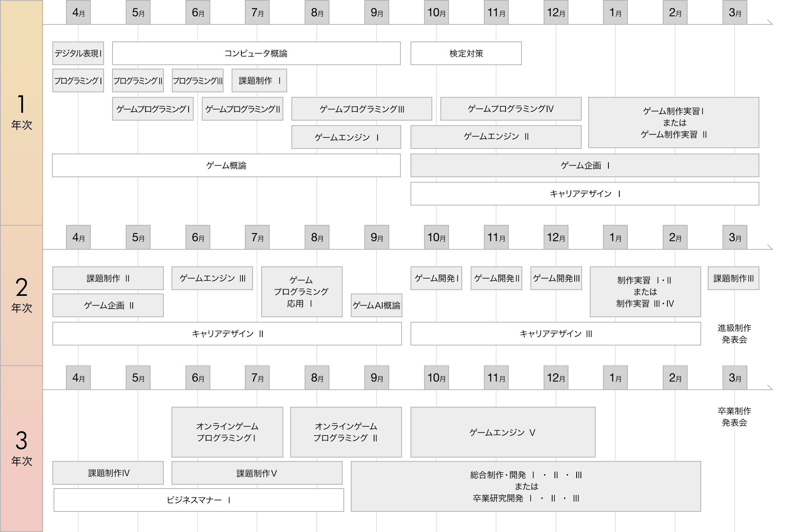Click the 1月 marker in 3年次 timeline
The width and height of the screenshot is (804, 532).
click(615, 378)
